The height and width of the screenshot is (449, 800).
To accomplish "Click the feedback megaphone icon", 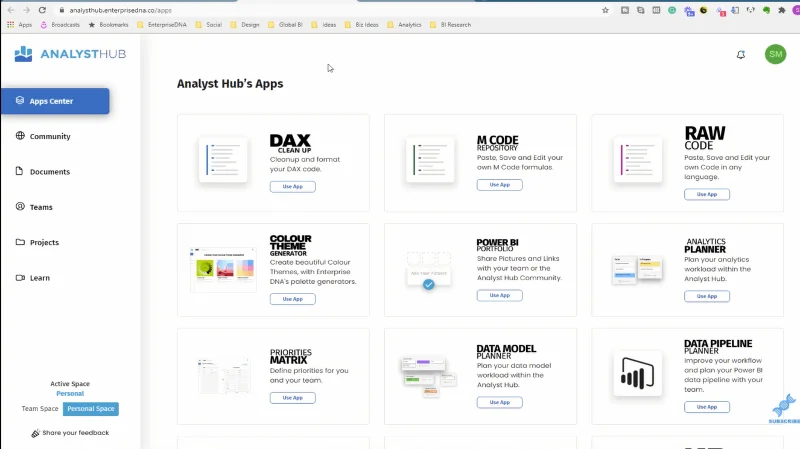I will (x=35, y=433).
